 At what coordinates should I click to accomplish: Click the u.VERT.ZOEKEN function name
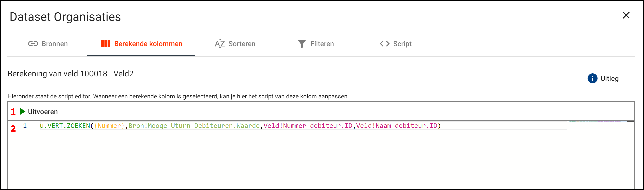pyautogui.click(x=65, y=126)
